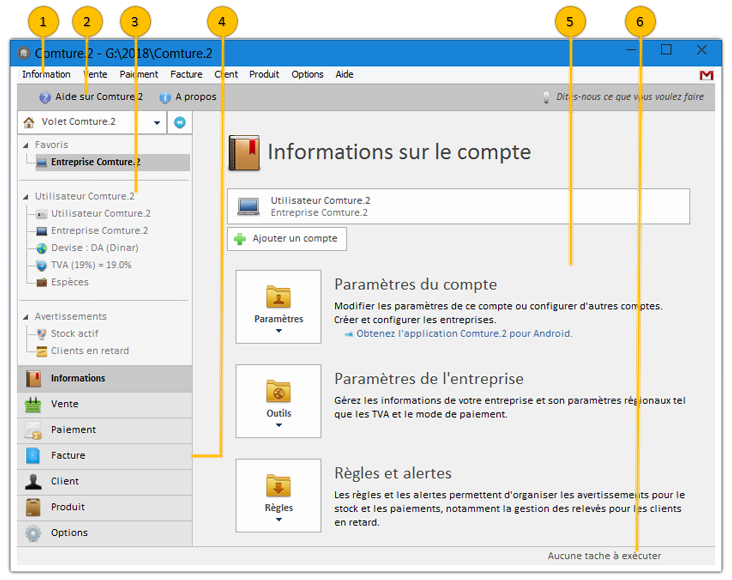Click the Options gear icon in sidebar
This screenshot has width=732, height=580.
tap(34, 533)
